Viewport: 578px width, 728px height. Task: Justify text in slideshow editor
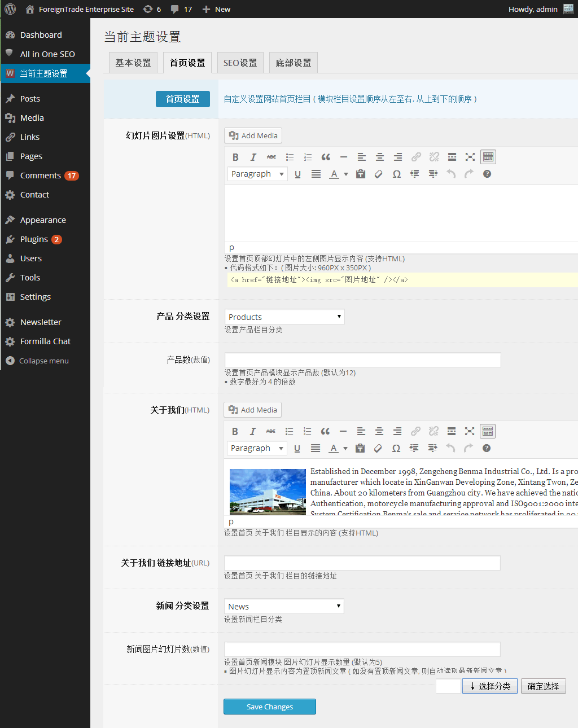click(316, 174)
